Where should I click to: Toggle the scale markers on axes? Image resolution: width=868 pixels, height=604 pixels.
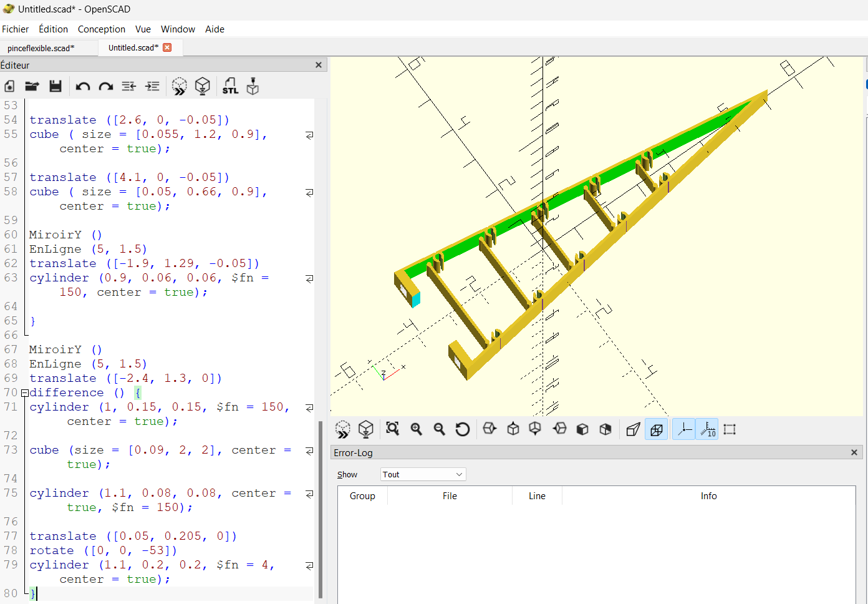(x=707, y=429)
